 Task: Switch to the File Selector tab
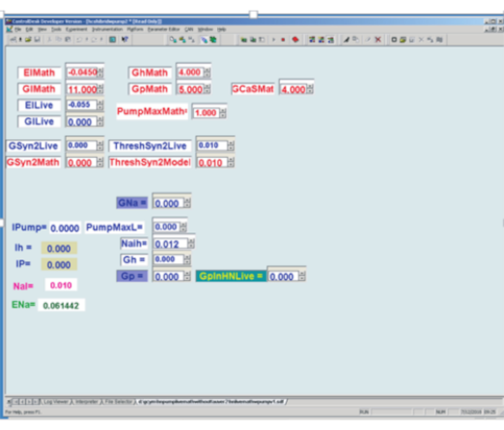pyautogui.click(x=118, y=402)
